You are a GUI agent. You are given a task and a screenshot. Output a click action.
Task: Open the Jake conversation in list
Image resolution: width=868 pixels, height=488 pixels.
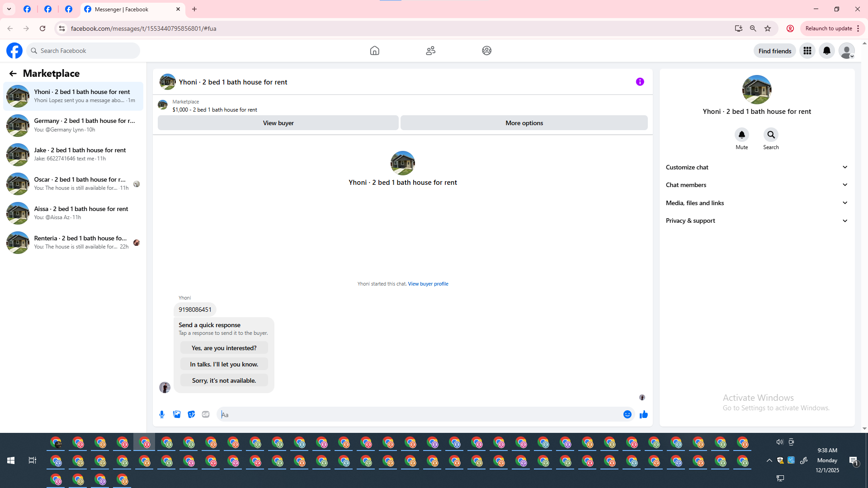click(73, 155)
